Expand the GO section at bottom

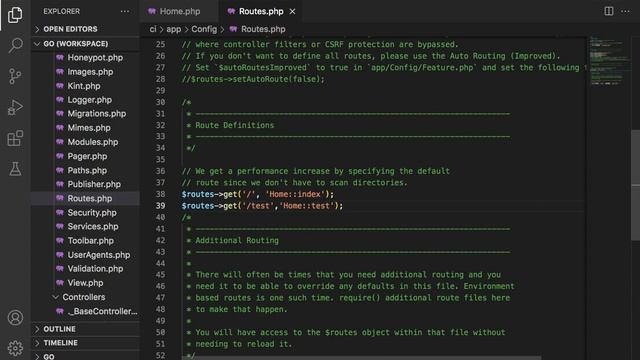(85, 356)
